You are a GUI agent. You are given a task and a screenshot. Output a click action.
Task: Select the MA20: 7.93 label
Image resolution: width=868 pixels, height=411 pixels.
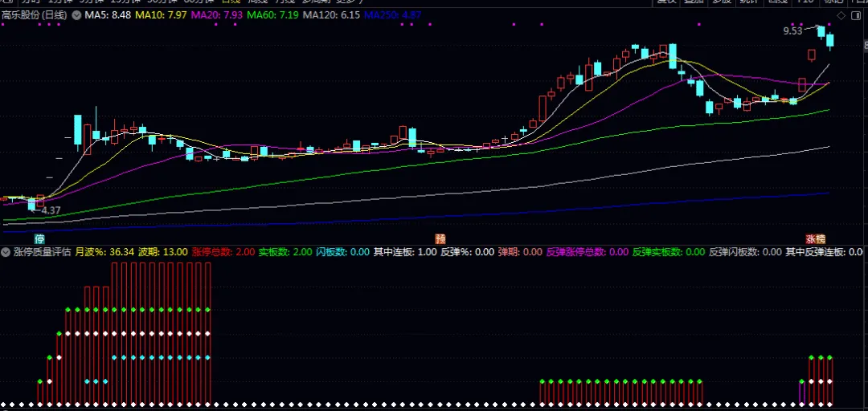click(x=217, y=15)
